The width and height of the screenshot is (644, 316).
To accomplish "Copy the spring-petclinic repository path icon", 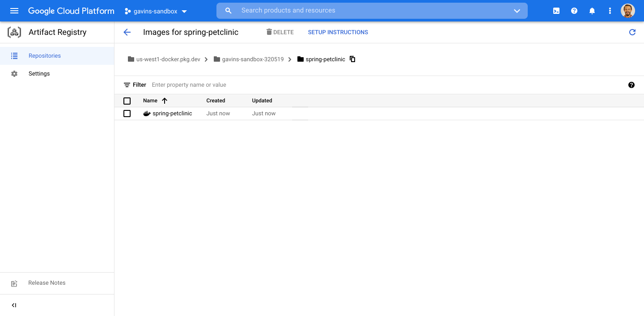I will 352,59.
